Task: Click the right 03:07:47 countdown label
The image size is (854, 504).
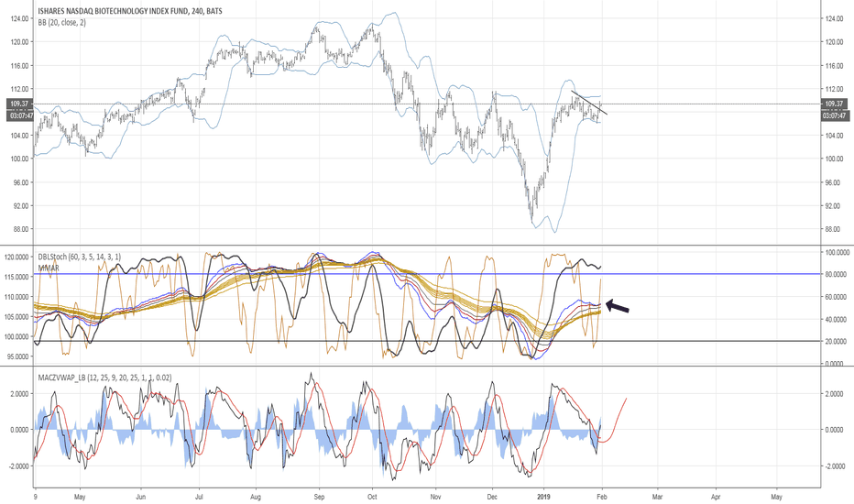Action: (x=835, y=115)
